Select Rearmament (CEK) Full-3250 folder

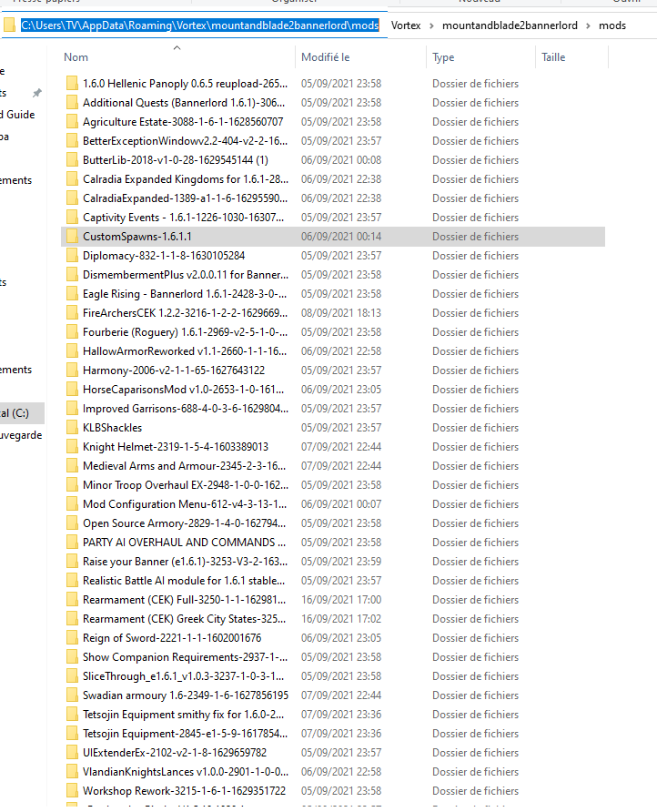tap(184, 600)
